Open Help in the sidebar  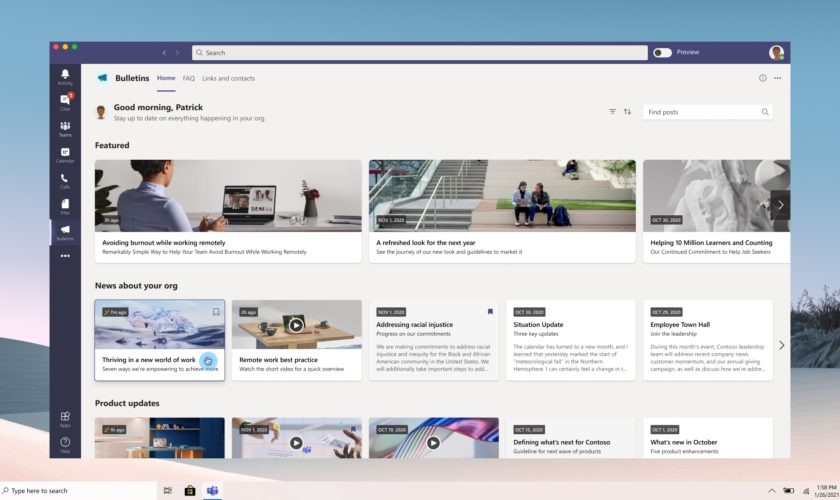click(65, 445)
